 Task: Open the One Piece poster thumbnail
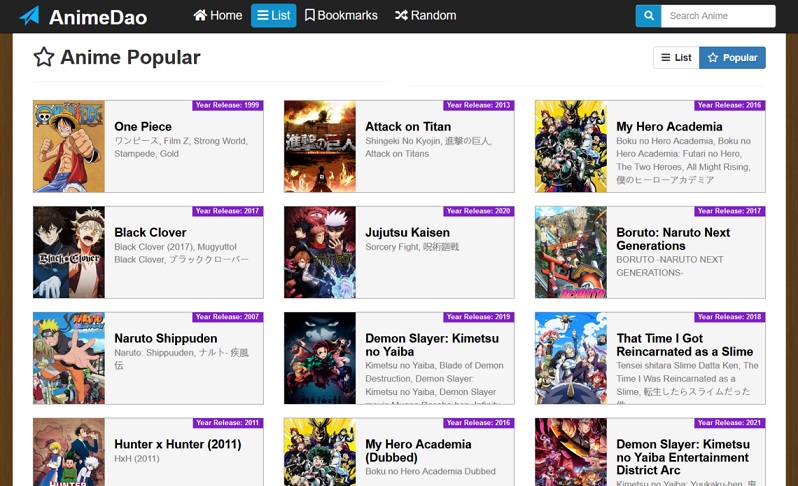tap(69, 147)
